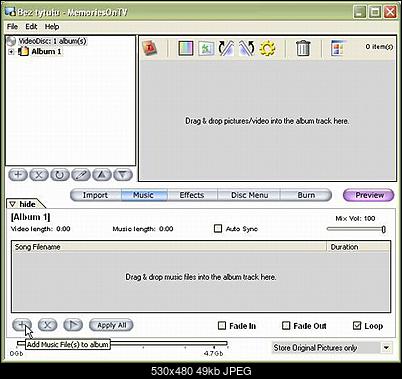Image resolution: width=402 pixels, height=379 pixels.
Task: Select the Album 1 tree item label
Action: pyautogui.click(x=46, y=52)
